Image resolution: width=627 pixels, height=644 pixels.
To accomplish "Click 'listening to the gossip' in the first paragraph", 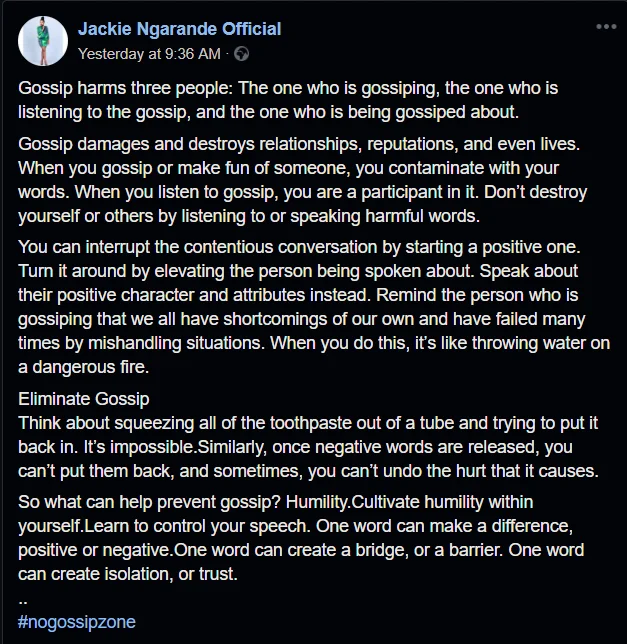I will coord(104,112).
